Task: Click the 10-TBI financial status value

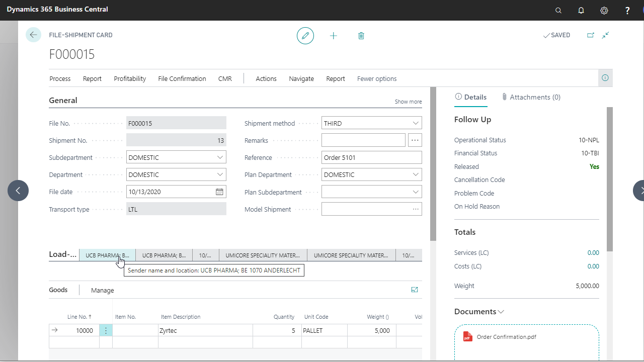Action: pos(590,153)
